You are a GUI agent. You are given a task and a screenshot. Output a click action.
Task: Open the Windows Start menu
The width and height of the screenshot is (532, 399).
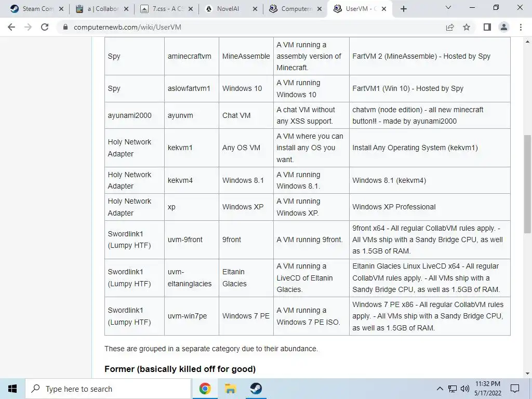tap(12, 389)
